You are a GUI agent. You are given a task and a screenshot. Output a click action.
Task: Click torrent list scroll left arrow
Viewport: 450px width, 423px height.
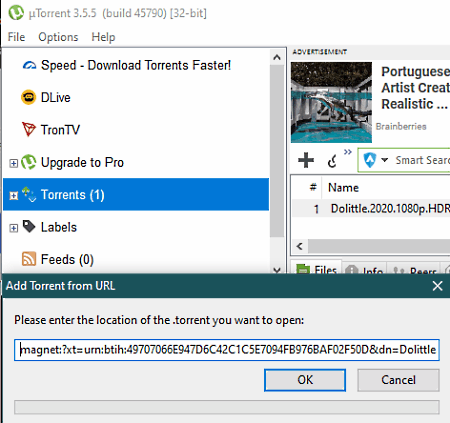point(299,246)
